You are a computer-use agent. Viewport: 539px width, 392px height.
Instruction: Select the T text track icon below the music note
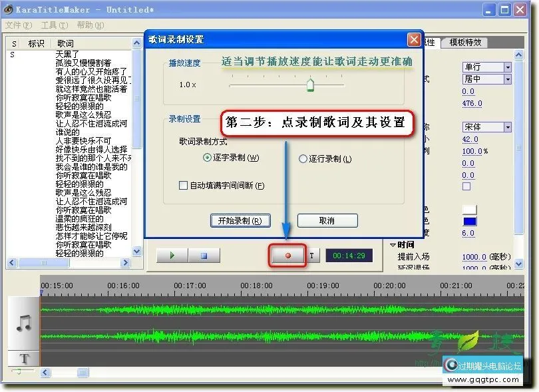pos(23,359)
